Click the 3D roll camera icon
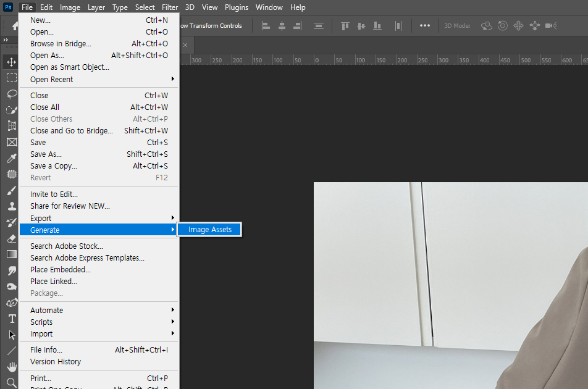Screen dimensions: 588x389 coord(503,26)
